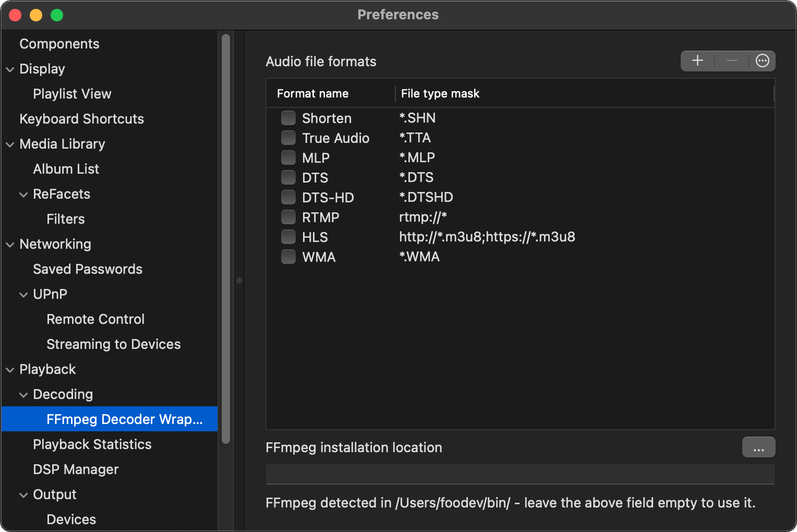
Task: Click the plus icon to add format
Action: tap(697, 61)
